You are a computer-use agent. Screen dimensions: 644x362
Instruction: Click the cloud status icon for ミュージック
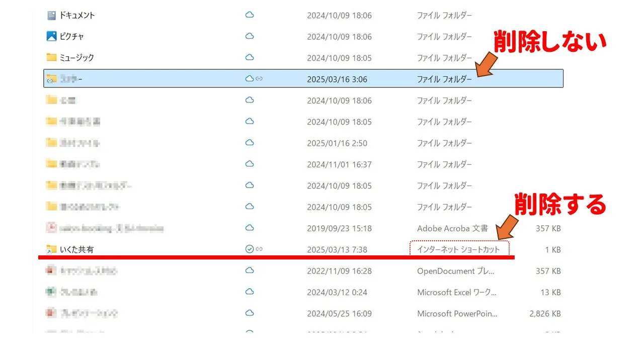(249, 57)
